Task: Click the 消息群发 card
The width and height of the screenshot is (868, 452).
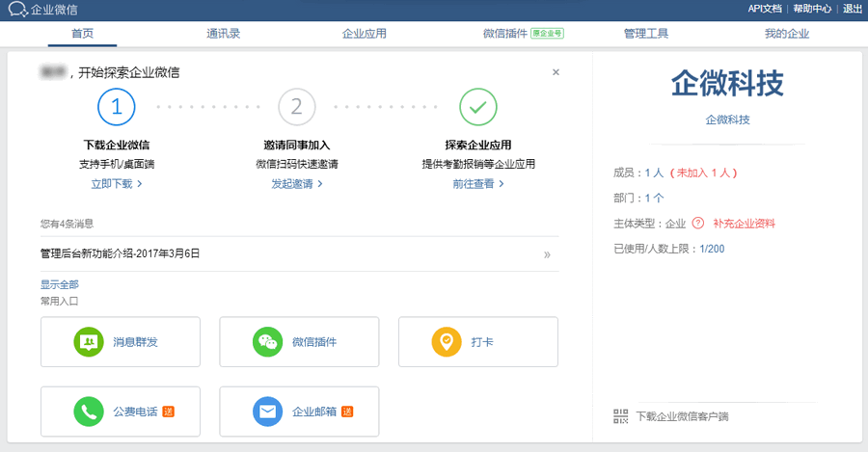Action: [121, 342]
